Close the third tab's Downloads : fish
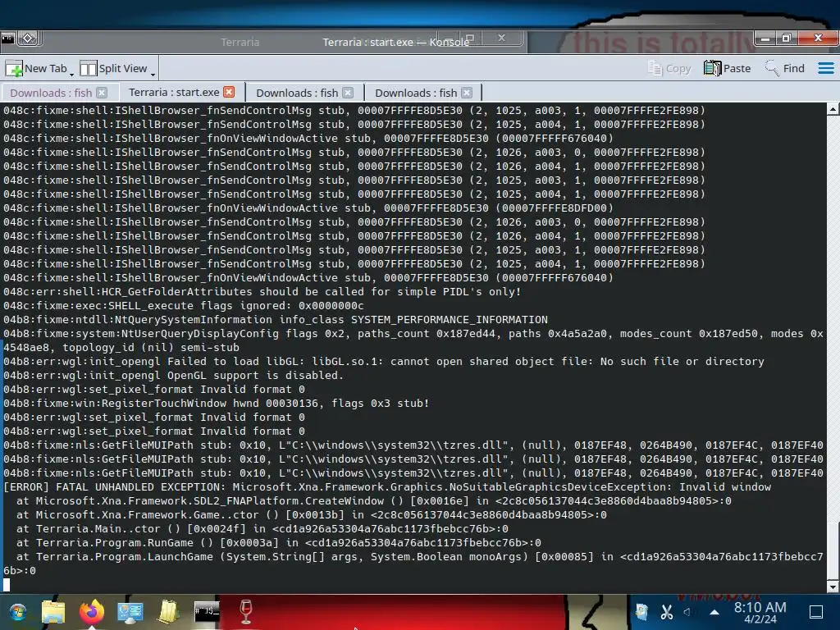Viewport: 840px width, 630px height. click(x=348, y=93)
